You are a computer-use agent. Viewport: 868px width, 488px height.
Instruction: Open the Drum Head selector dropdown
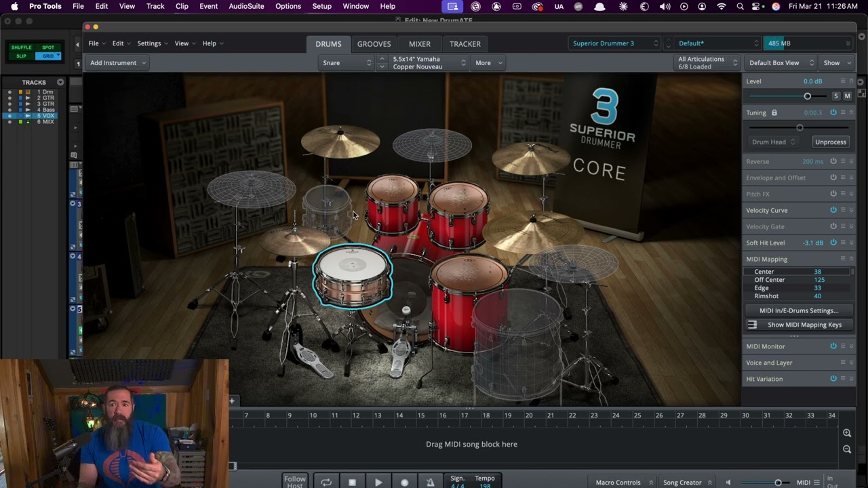coord(773,142)
